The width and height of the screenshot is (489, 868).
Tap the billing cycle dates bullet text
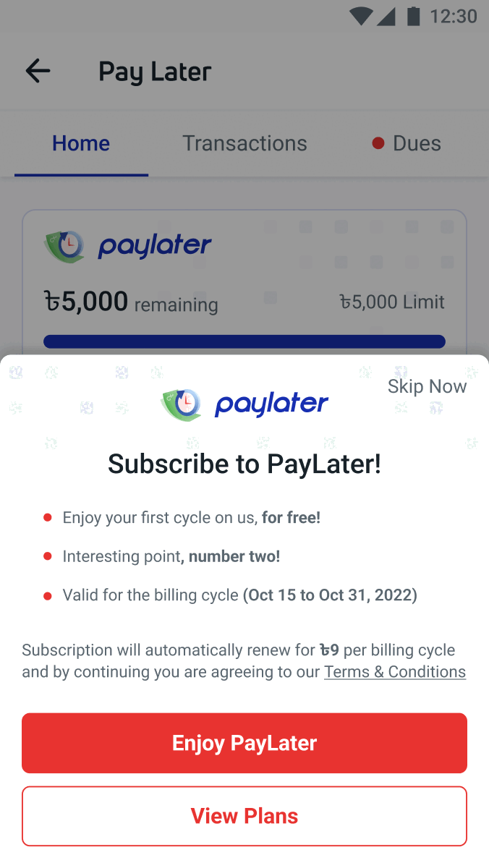[240, 595]
